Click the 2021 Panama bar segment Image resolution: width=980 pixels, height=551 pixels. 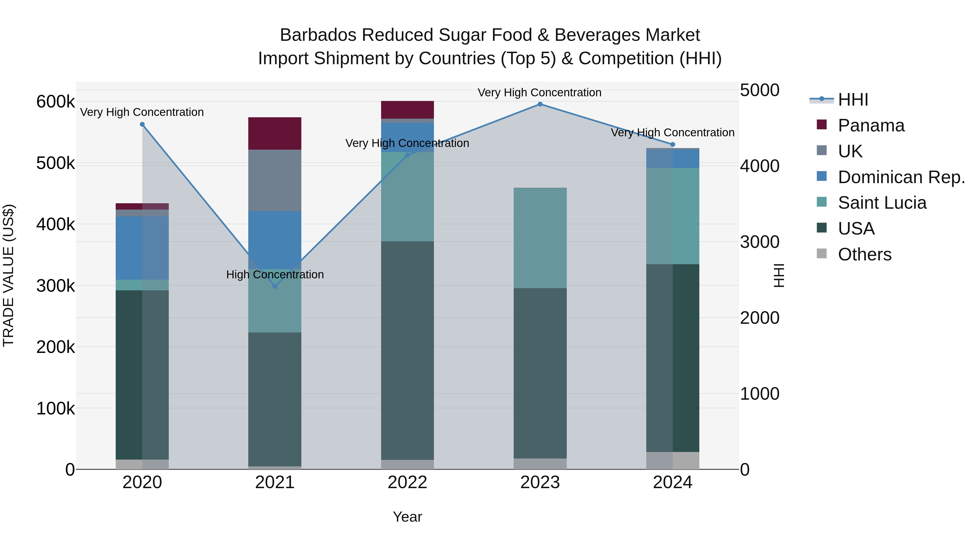point(275,134)
